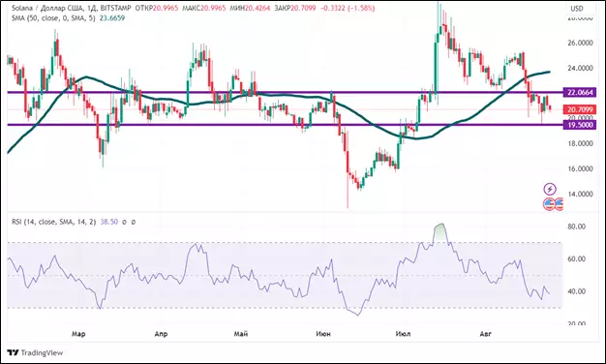Click the Solana / Доллар США symbol title
Screen dimensions: 606x364
click(x=46, y=8)
